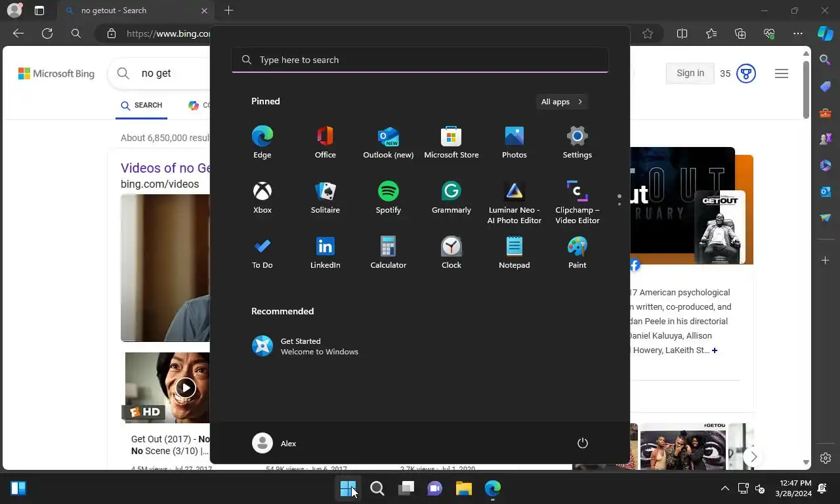Open Edge Settings and more menu

(x=797, y=33)
